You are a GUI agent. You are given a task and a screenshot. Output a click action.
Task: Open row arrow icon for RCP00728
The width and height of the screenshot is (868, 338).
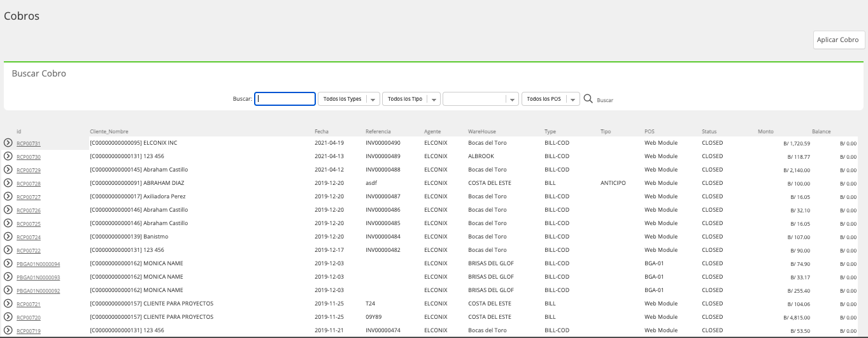8,183
